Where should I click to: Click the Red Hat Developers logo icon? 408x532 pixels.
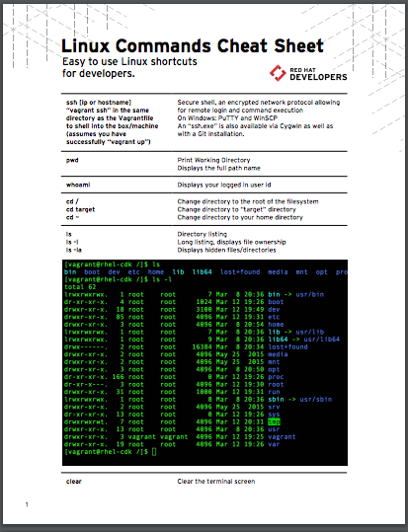tap(278, 73)
